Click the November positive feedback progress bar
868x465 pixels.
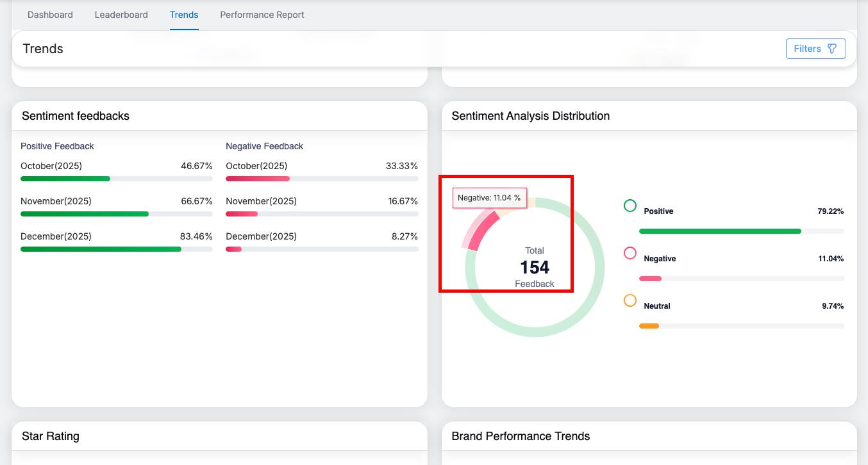point(117,214)
